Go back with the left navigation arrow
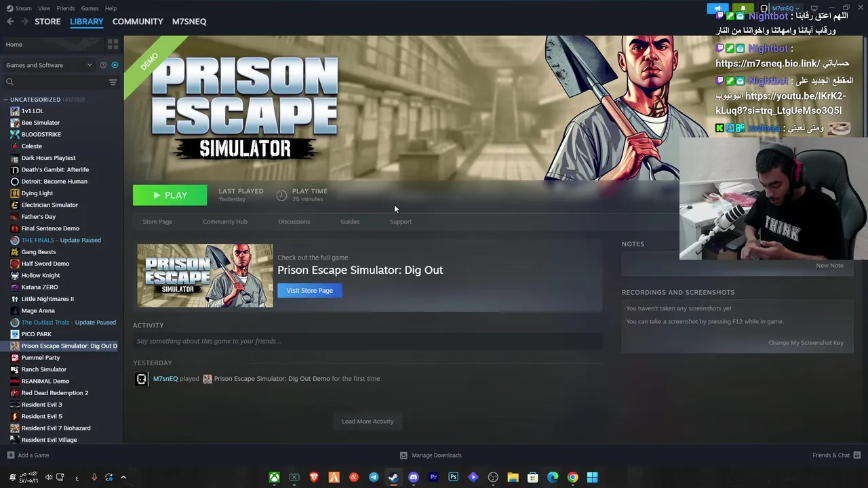This screenshot has height=488, width=868. click(10, 22)
